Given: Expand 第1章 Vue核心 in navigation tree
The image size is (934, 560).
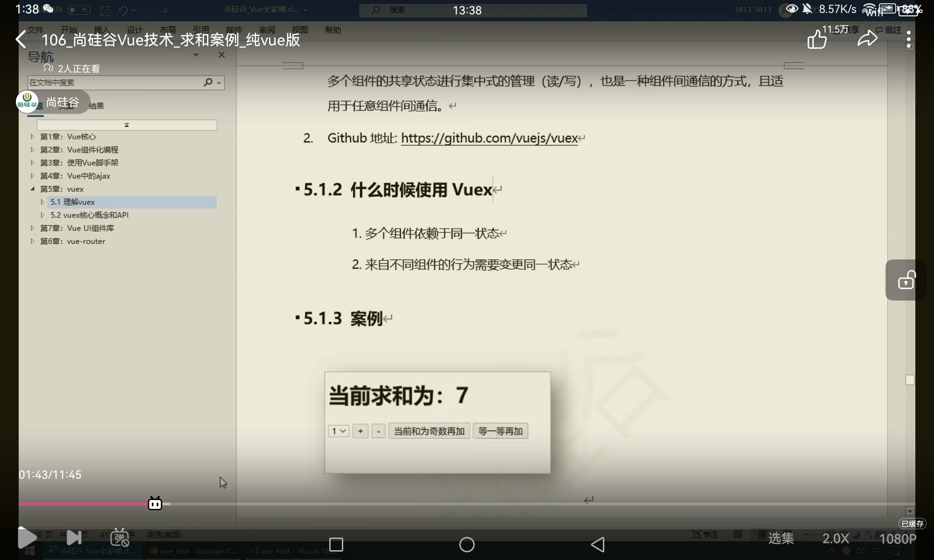Looking at the screenshot, I should [x=32, y=137].
